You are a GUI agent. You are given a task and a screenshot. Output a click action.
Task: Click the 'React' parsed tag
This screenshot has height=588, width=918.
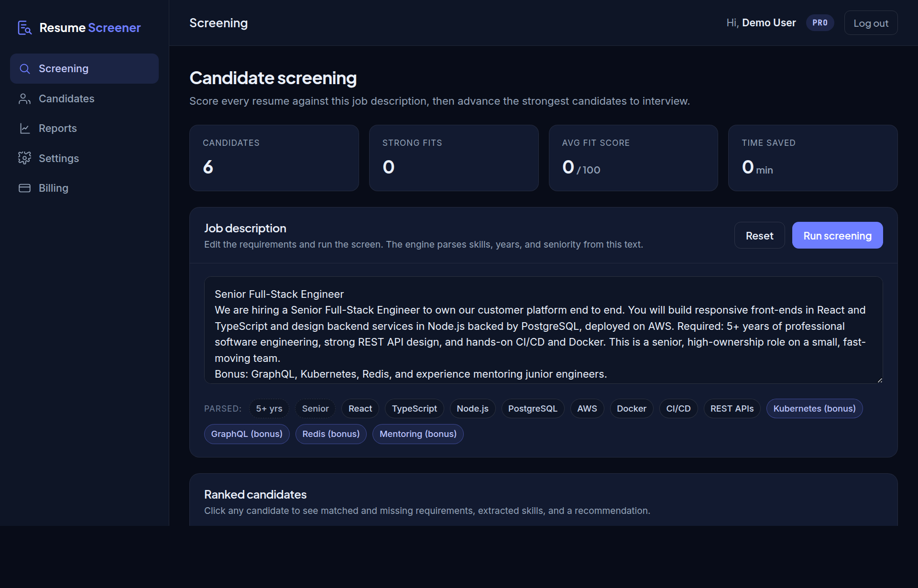click(x=360, y=409)
